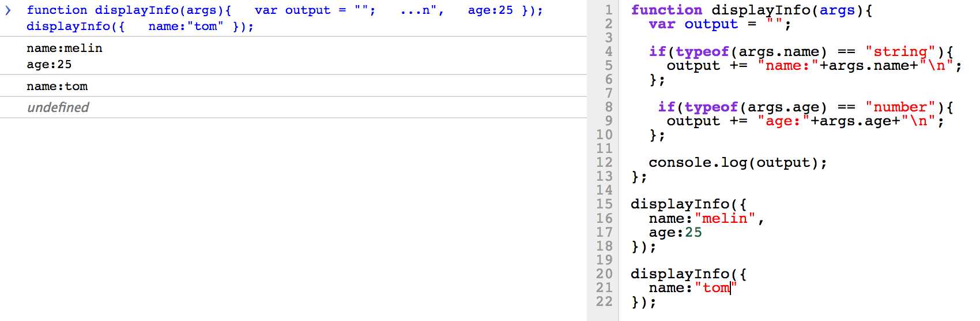Click the age:25 line in the editor
The image size is (980, 321).
click(x=676, y=233)
